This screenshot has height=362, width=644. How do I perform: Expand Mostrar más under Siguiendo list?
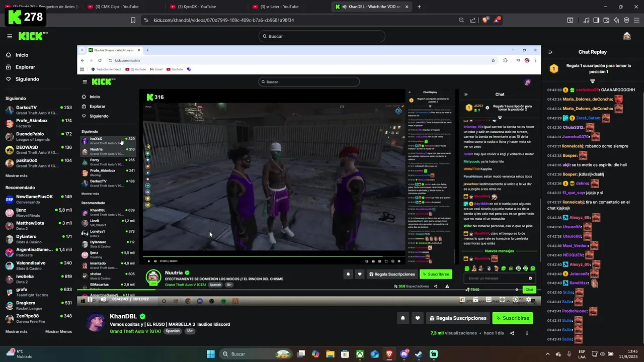pos(16,175)
